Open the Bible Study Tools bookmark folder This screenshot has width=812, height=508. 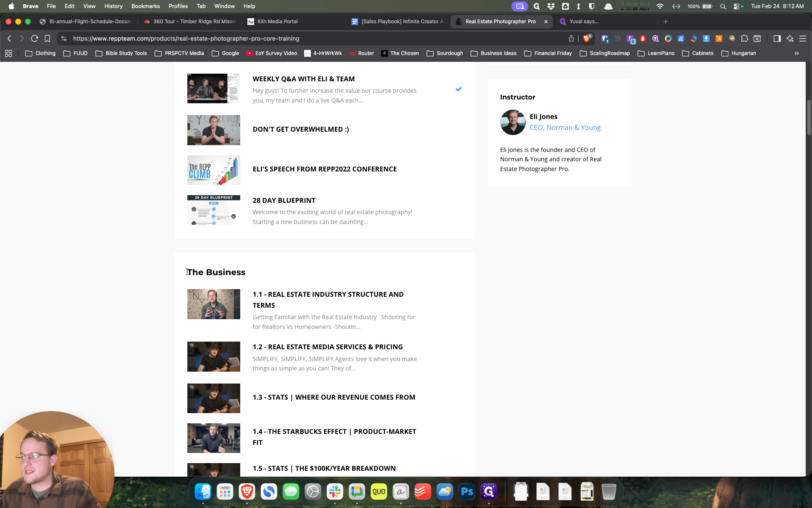pos(121,53)
